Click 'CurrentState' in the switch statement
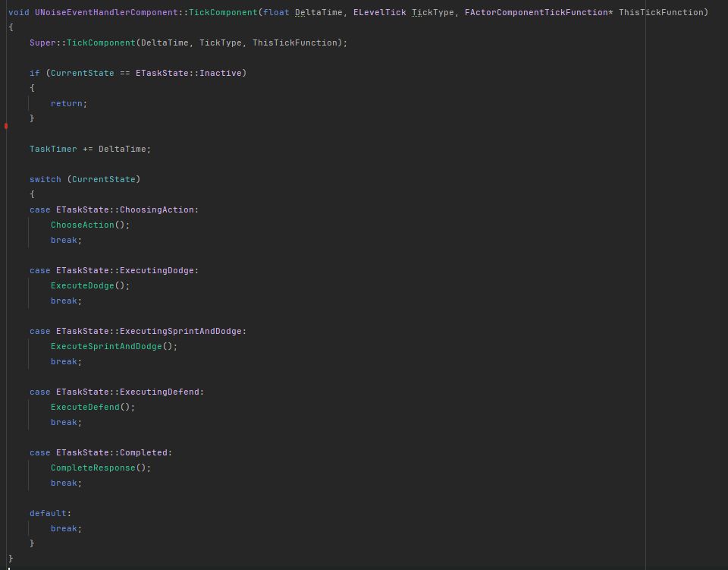This screenshot has width=728, height=570. [x=104, y=179]
